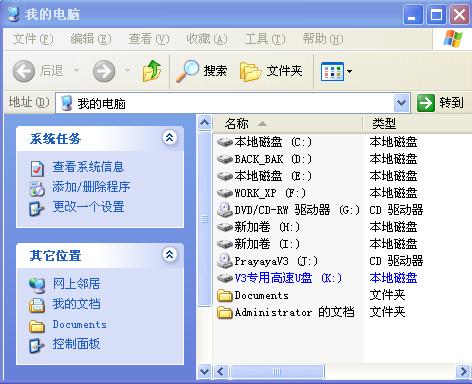
Task: Select the DVD/CD-RW (G:) disc icon
Action: click(225, 210)
